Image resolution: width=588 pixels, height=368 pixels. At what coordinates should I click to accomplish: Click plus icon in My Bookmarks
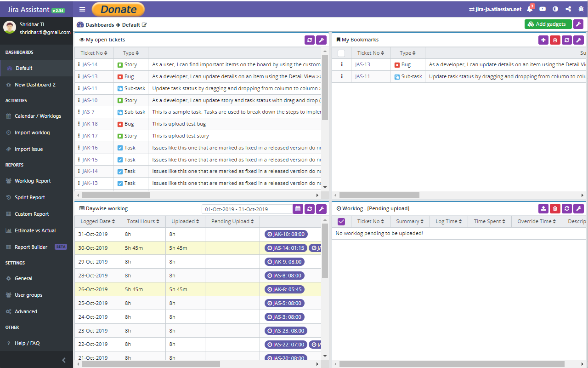click(543, 40)
